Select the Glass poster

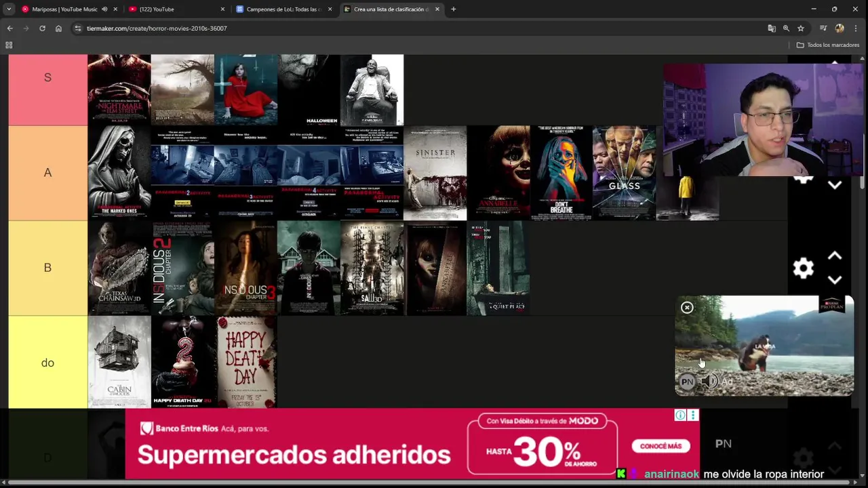click(624, 173)
